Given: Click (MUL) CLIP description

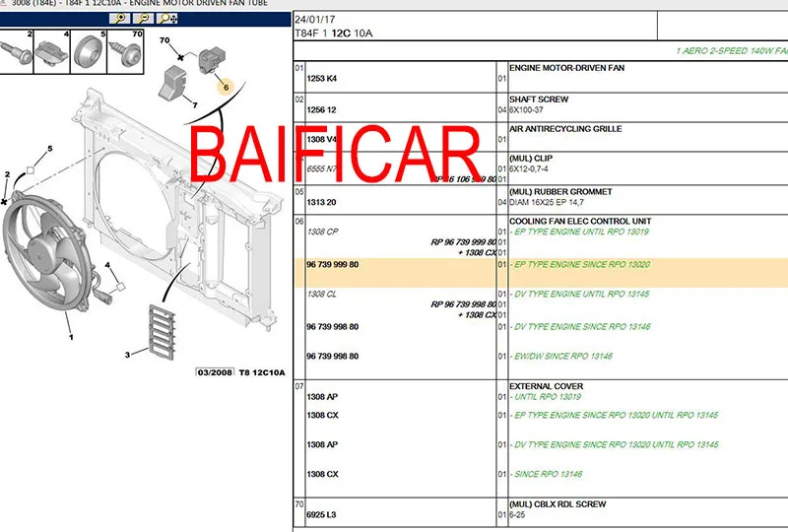Looking at the screenshot, I should click(x=531, y=158).
